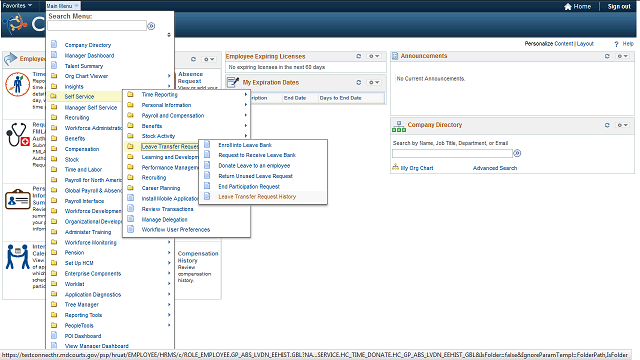Screen dimensions: 640x360
Task: Click the Announcements pagelet icon
Action: pyautogui.click(x=395, y=56)
